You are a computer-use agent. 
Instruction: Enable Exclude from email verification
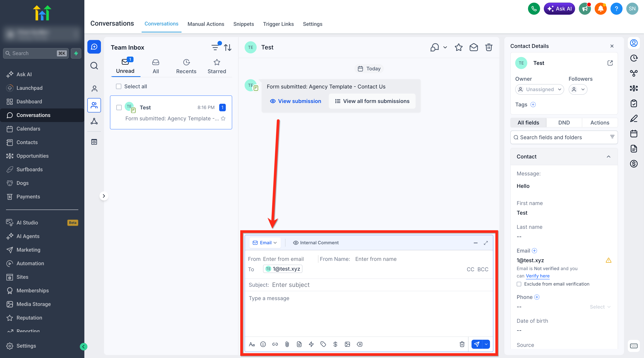pos(519,284)
